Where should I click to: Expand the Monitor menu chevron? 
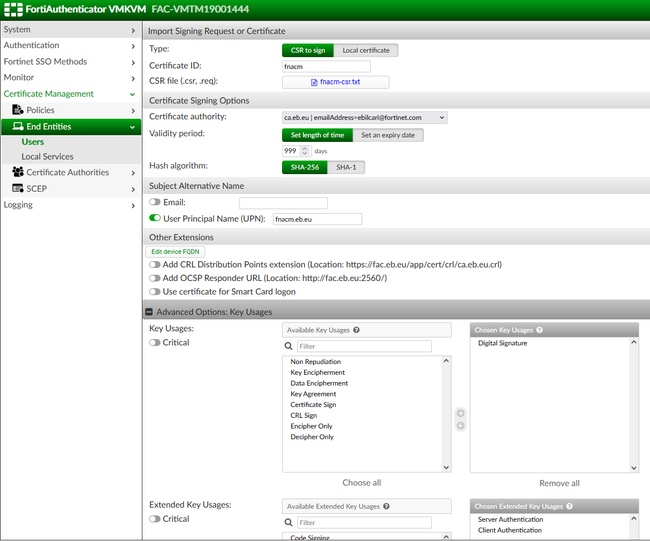[133, 78]
